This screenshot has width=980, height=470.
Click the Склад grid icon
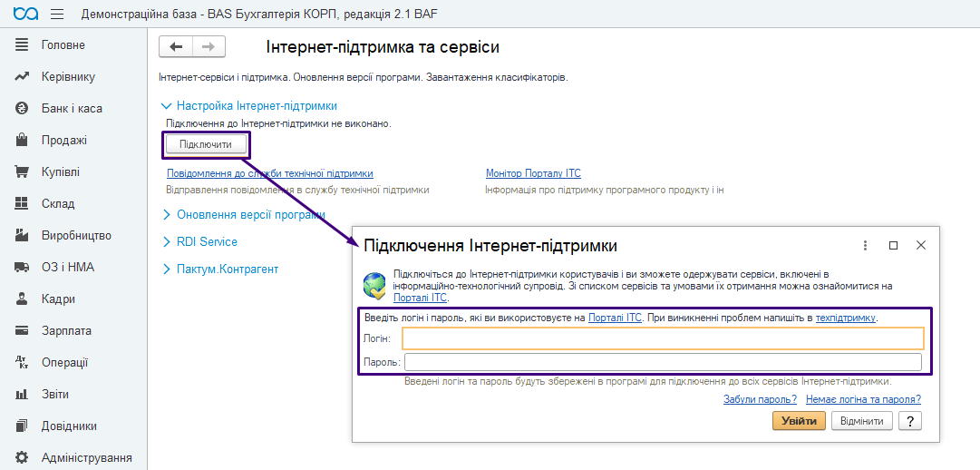pyautogui.click(x=22, y=203)
